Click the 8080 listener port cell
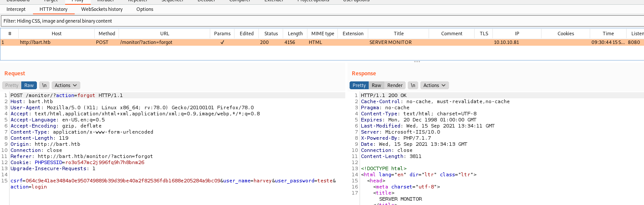This screenshot has height=205, width=644. [634, 42]
